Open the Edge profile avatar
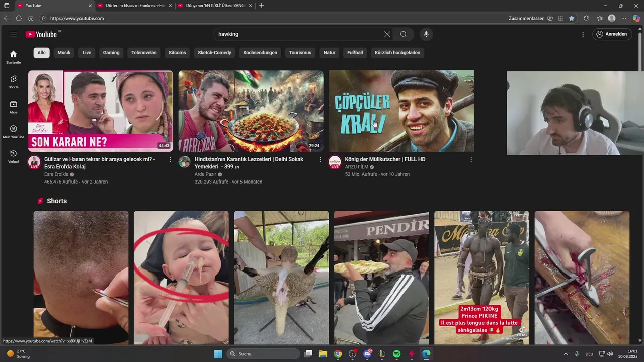Screen dimensions: 644x362 click(612, 18)
